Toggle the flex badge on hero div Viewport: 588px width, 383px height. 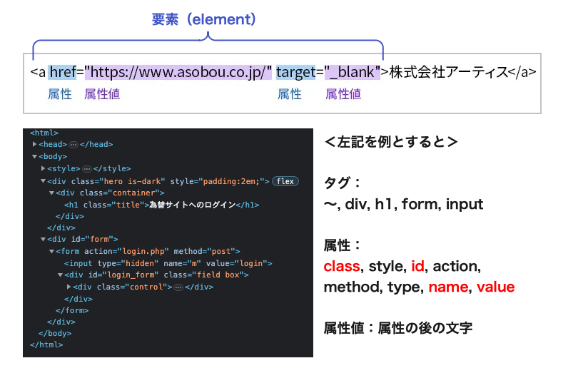(x=285, y=181)
